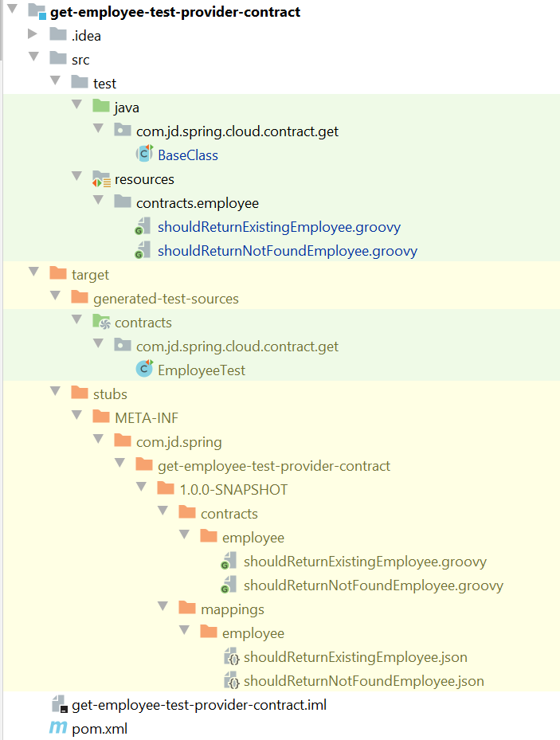Select the get-employee-test-provider-contract folder under com.jd.spring

[274, 466]
